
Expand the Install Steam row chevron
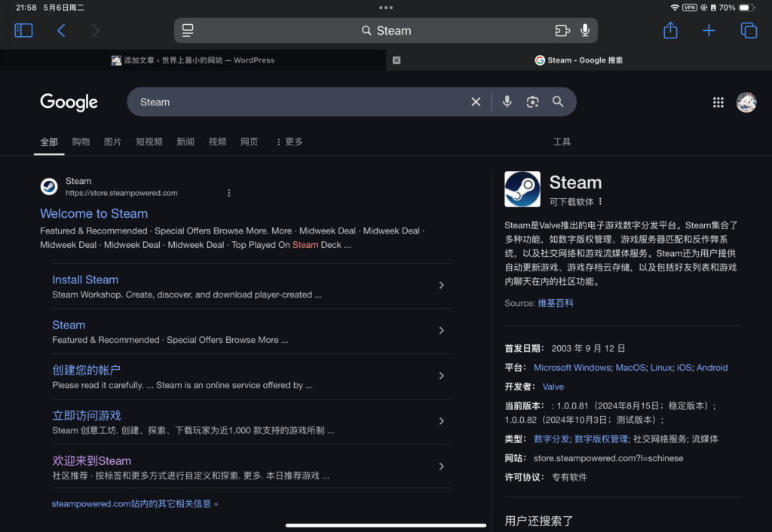(x=441, y=285)
